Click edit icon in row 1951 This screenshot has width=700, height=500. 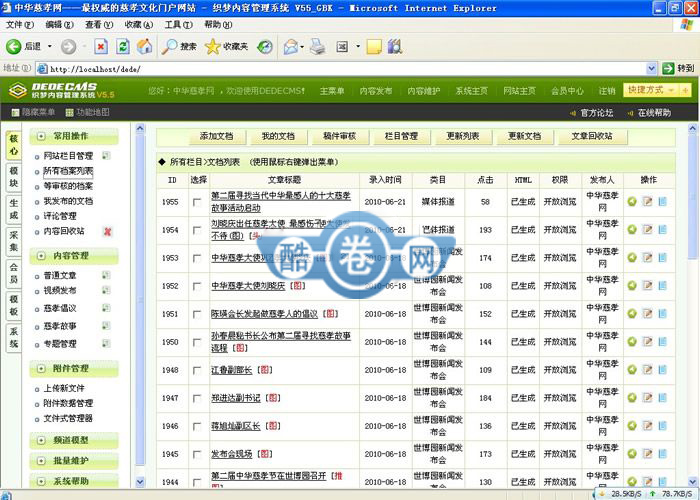click(647, 314)
